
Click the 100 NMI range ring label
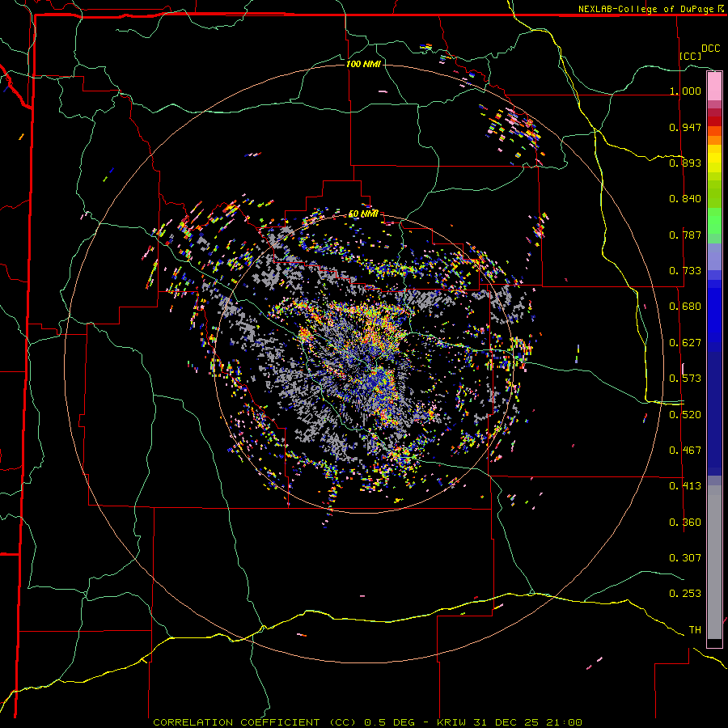pyautogui.click(x=363, y=64)
